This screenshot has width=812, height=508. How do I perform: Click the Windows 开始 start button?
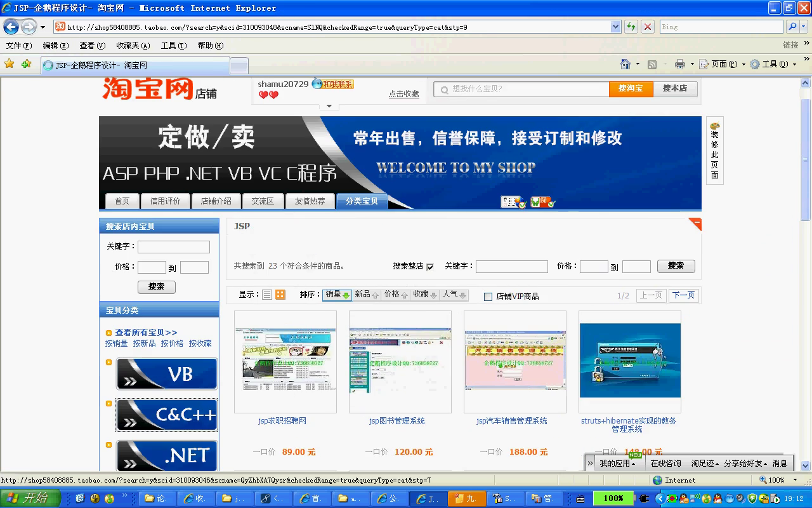30,498
